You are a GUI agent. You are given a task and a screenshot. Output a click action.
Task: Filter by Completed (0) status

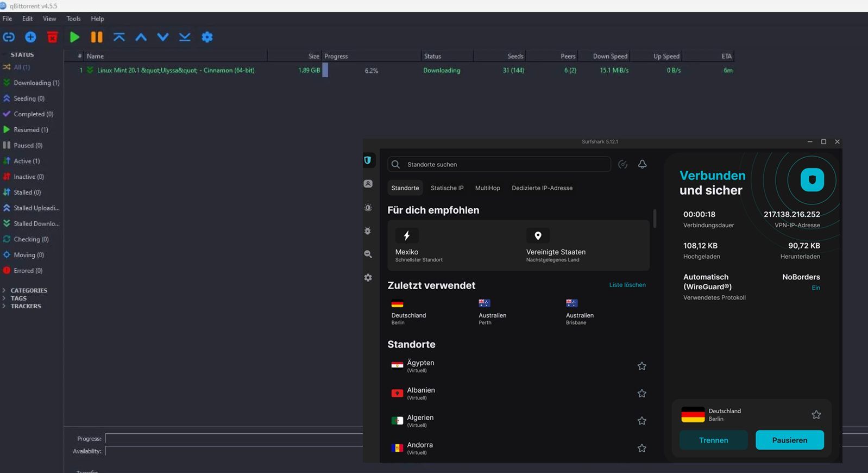click(28, 114)
